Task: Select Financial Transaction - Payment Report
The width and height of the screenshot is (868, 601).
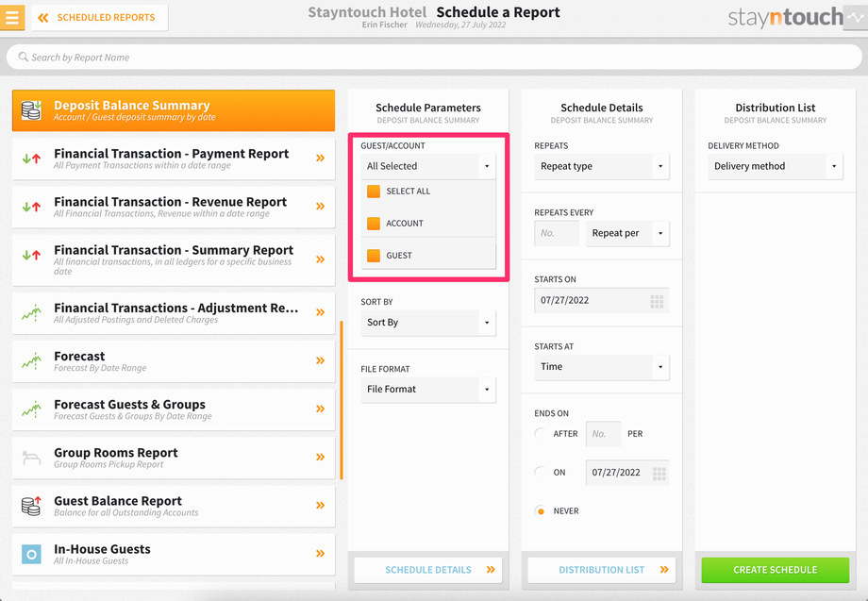Action: pos(174,159)
